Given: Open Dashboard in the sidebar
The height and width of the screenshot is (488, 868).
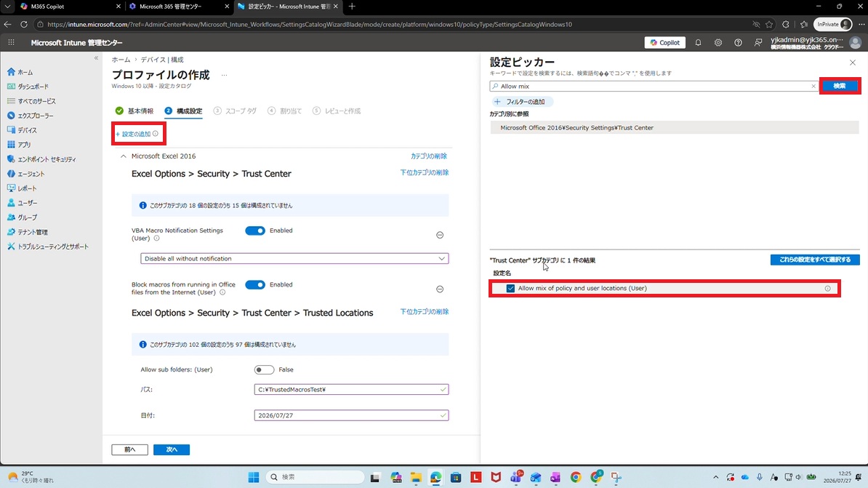Looking at the screenshot, I should (x=28, y=87).
